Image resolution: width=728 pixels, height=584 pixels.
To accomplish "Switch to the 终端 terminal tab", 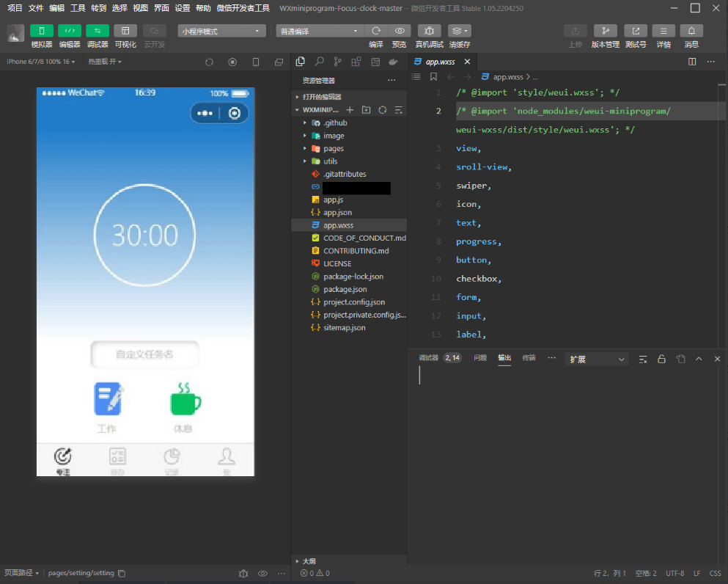I will (529, 357).
